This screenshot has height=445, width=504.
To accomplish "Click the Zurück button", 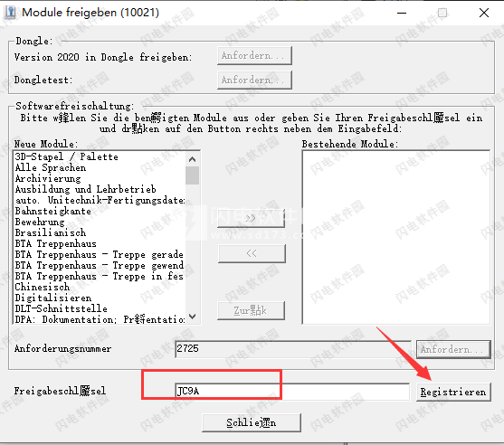I will click(x=251, y=310).
